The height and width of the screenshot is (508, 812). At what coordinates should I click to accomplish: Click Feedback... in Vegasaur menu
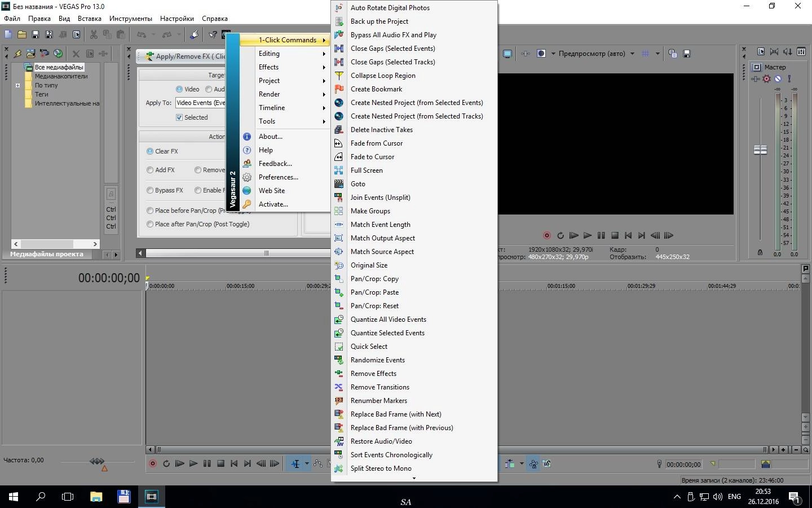285,164
